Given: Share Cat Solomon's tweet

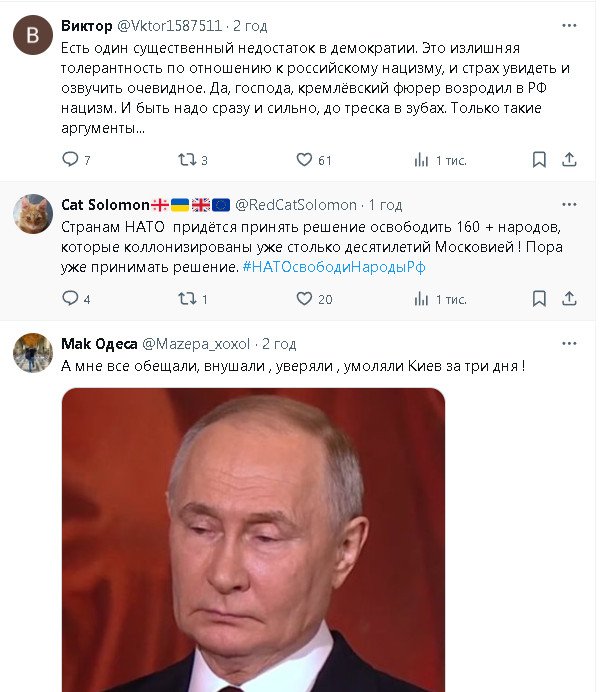Looking at the screenshot, I should point(569,298).
